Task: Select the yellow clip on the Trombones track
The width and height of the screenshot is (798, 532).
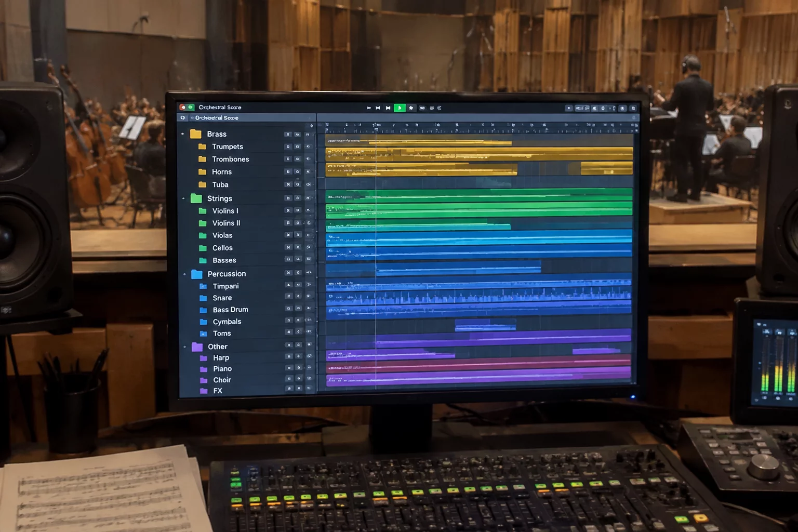Action: [x=479, y=154]
